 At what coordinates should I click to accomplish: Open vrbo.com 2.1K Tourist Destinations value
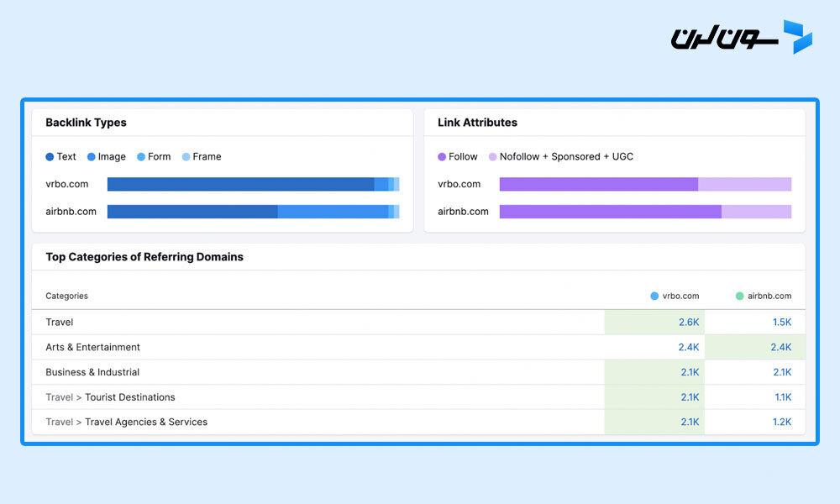pos(690,397)
